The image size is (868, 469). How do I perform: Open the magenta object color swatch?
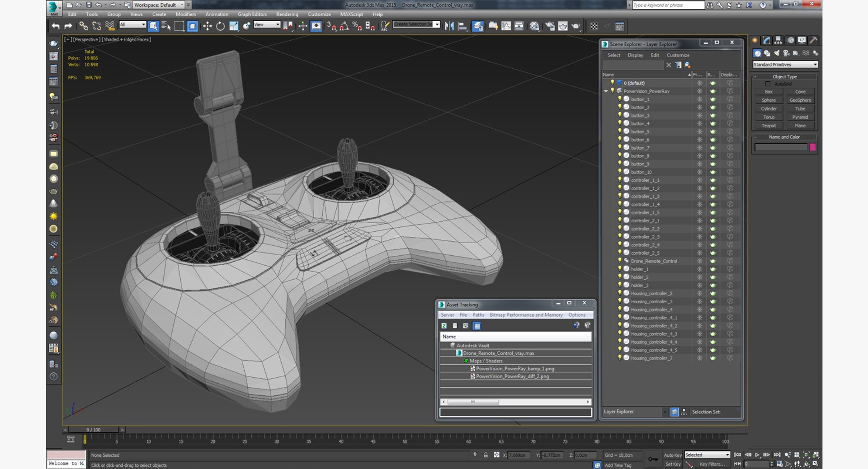pos(812,147)
